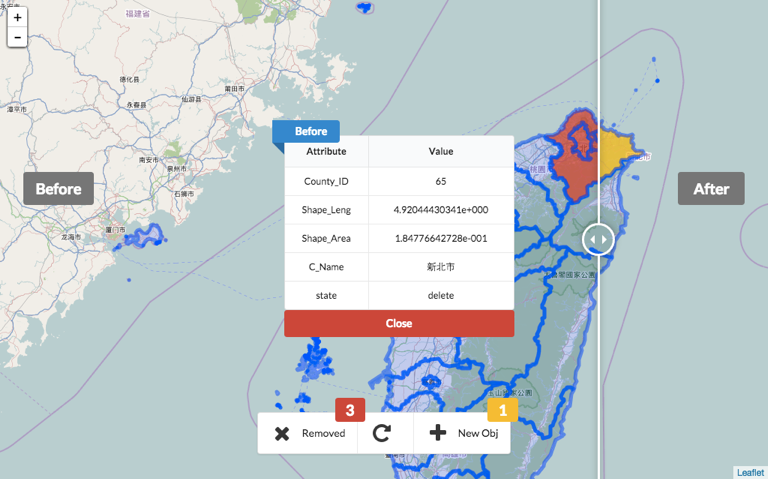Click the state attribute cell
This screenshot has height=479, width=768.
(x=326, y=295)
